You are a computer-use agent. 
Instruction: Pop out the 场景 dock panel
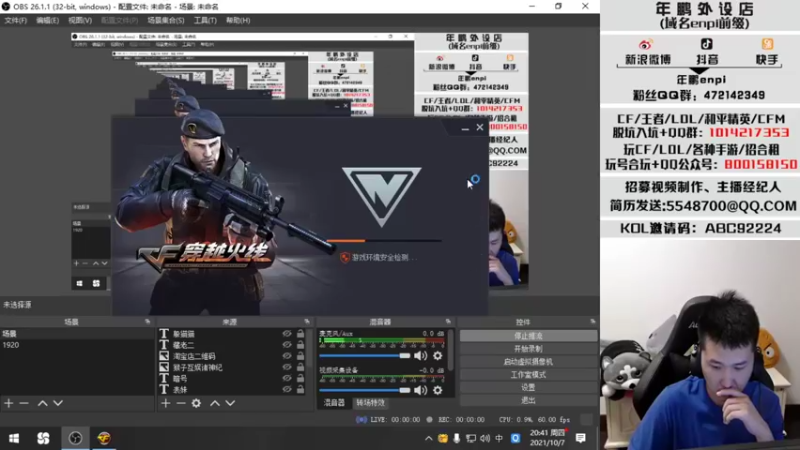point(147,321)
